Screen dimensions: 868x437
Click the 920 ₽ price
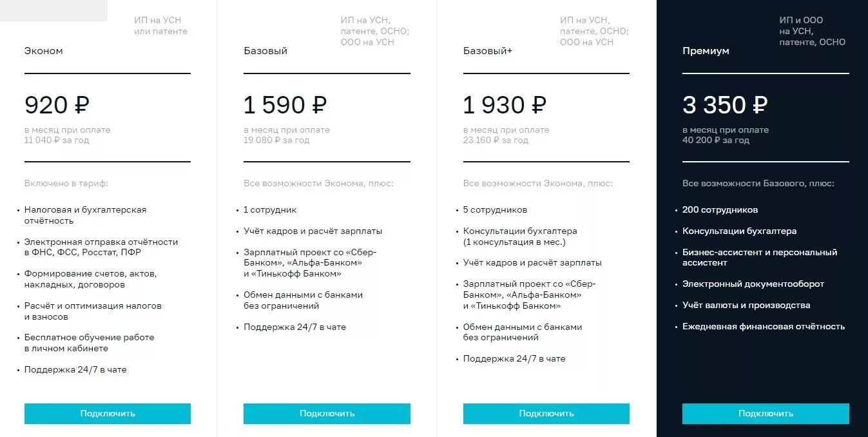pyautogui.click(x=57, y=105)
